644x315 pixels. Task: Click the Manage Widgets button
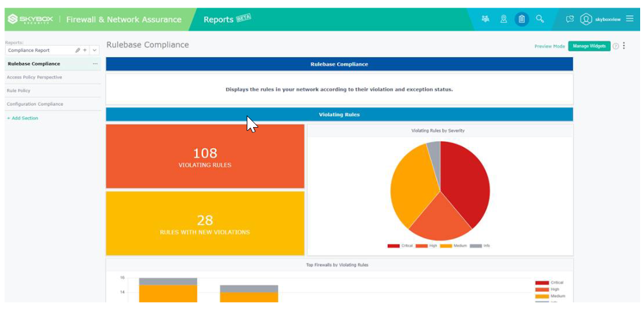(x=589, y=46)
